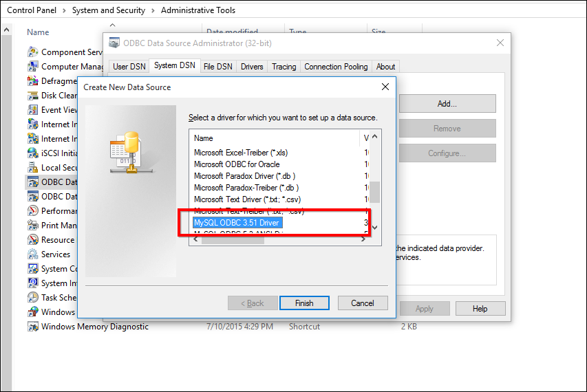The width and height of the screenshot is (587, 392).
Task: Select the System Information icon
Action: pyautogui.click(x=33, y=283)
